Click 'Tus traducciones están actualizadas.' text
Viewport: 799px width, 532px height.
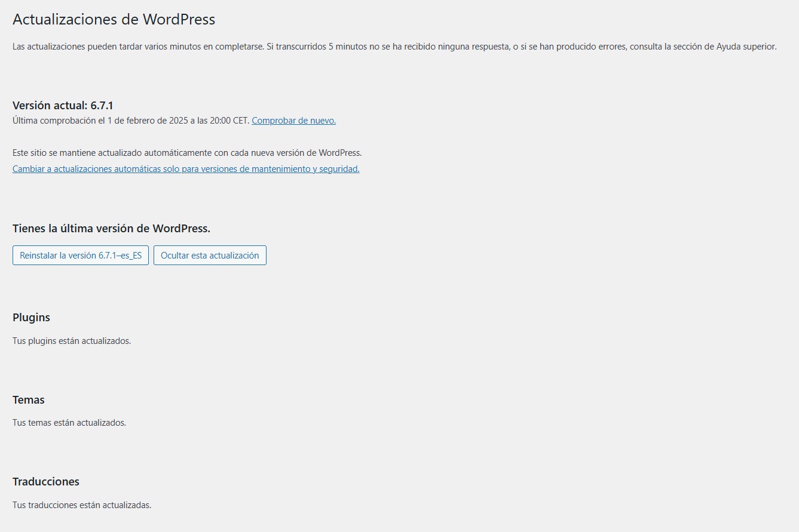pyautogui.click(x=82, y=505)
